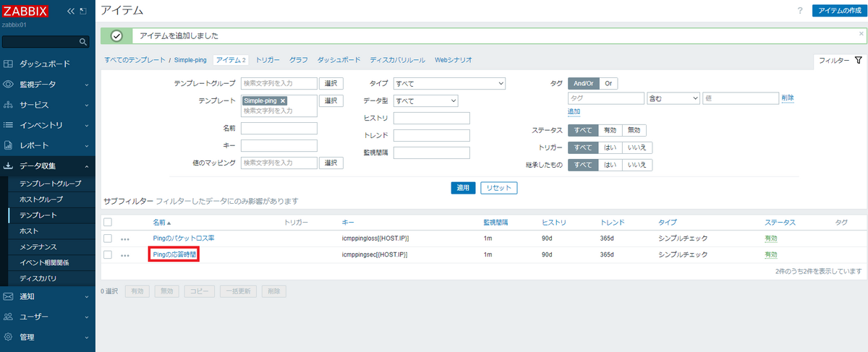Set ステータス filter to 無効
This screenshot has width=868, height=352.
click(634, 130)
